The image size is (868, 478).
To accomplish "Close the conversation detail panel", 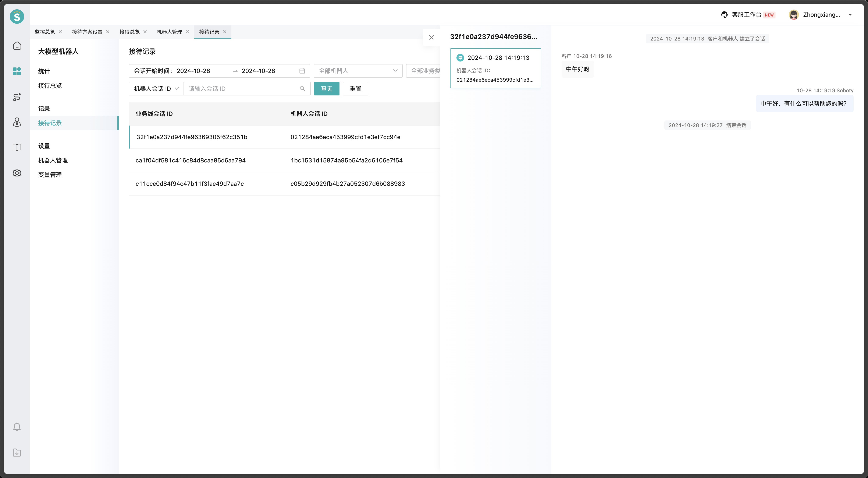I will [x=431, y=37].
